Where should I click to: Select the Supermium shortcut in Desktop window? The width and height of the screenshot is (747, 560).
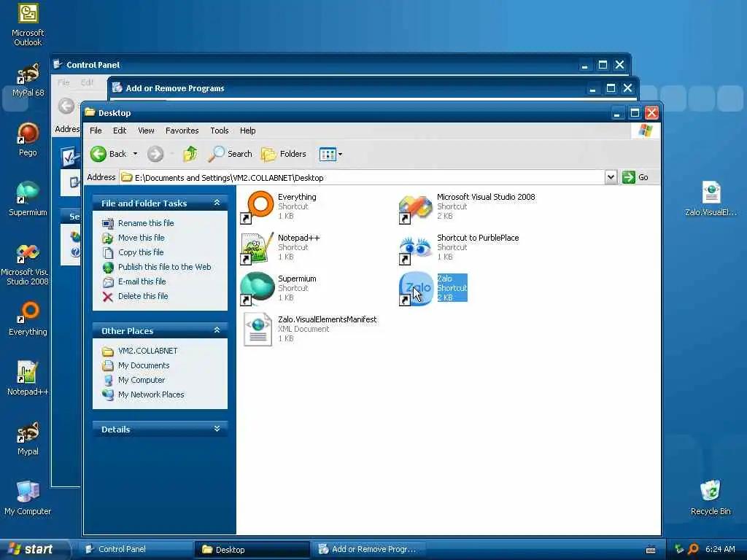279,289
